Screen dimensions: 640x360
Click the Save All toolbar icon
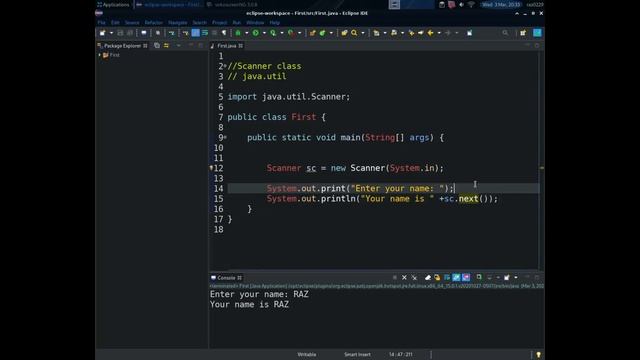click(130, 33)
